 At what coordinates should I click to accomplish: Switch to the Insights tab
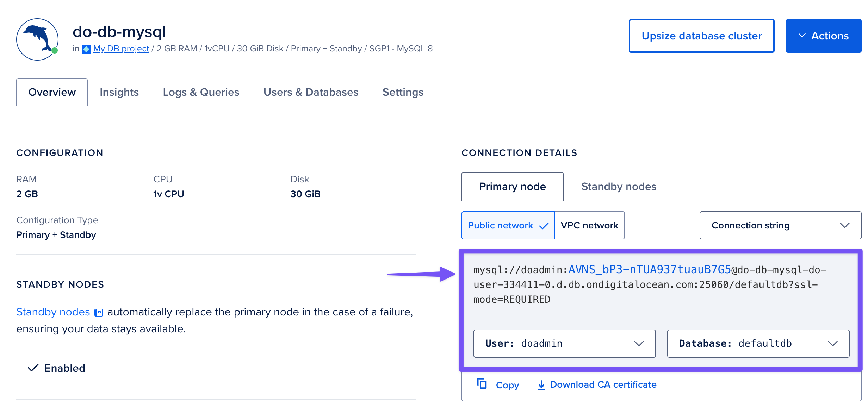click(x=119, y=92)
